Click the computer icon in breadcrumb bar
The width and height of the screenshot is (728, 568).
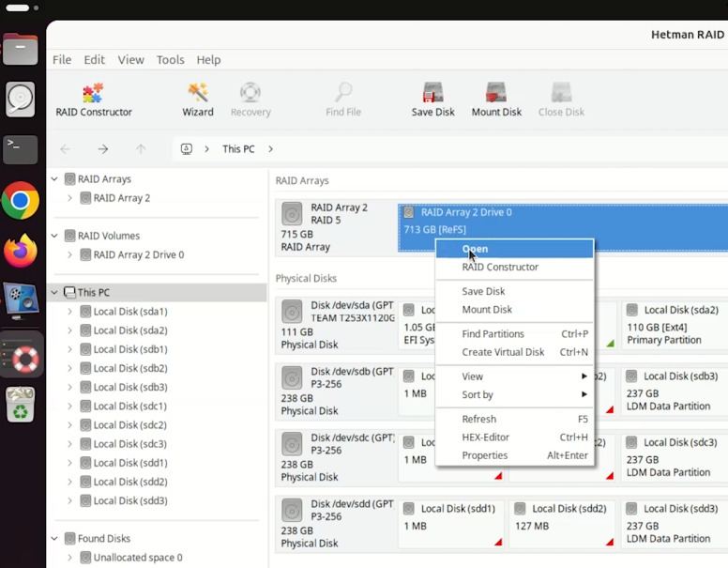point(186,148)
